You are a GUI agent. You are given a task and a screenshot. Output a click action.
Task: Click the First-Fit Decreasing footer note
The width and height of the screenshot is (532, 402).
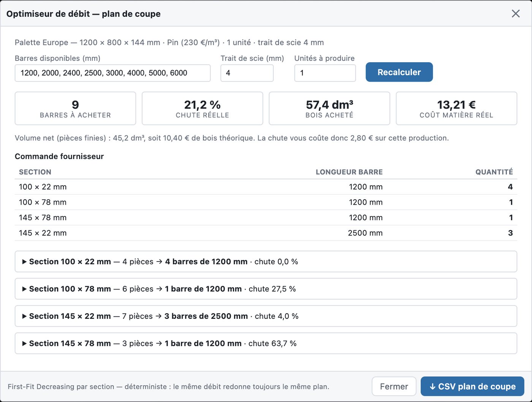tap(168, 387)
